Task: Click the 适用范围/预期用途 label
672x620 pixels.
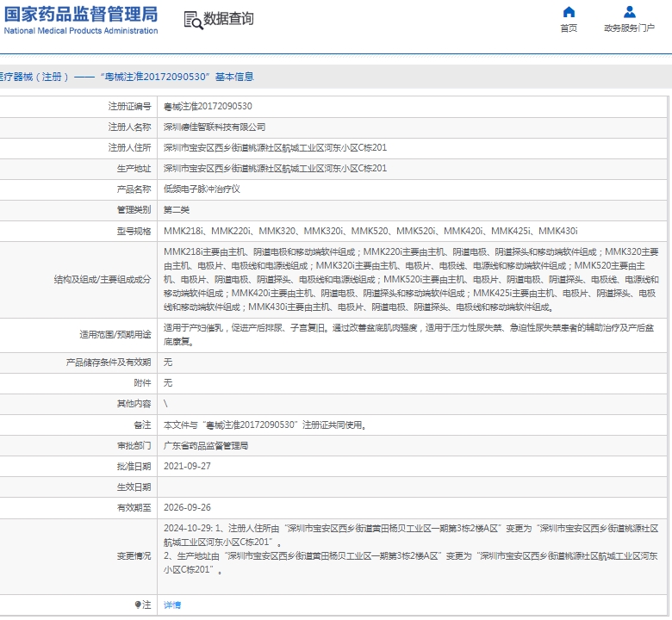Action: click(115, 335)
